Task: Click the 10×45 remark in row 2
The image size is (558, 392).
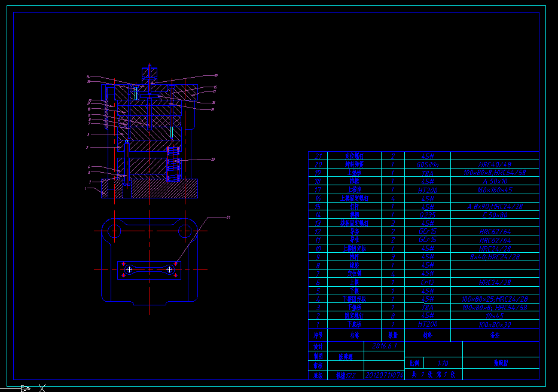Action: [x=495, y=316]
